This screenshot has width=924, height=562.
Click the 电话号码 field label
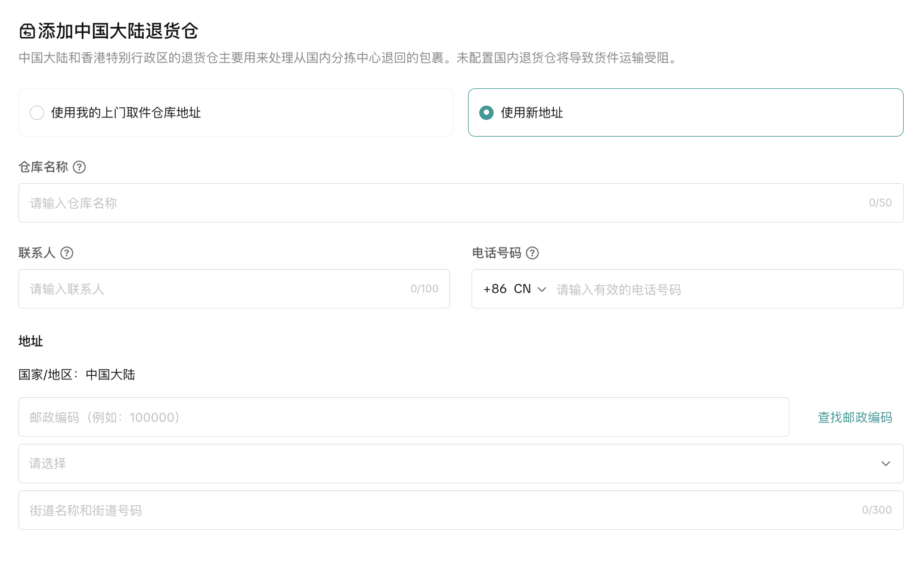pyautogui.click(x=497, y=253)
